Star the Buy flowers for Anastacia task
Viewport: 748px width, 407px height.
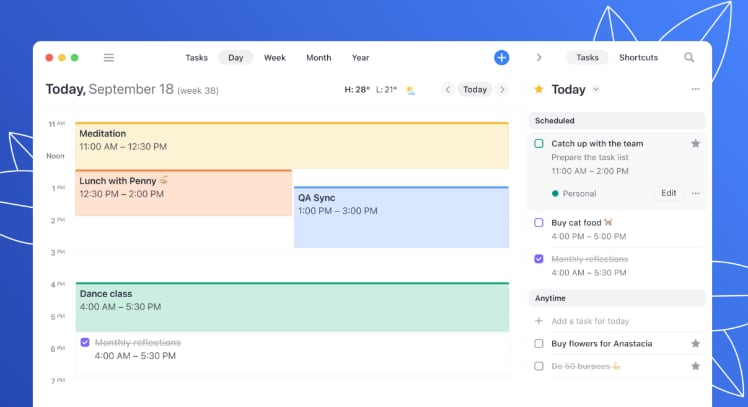[x=695, y=344]
